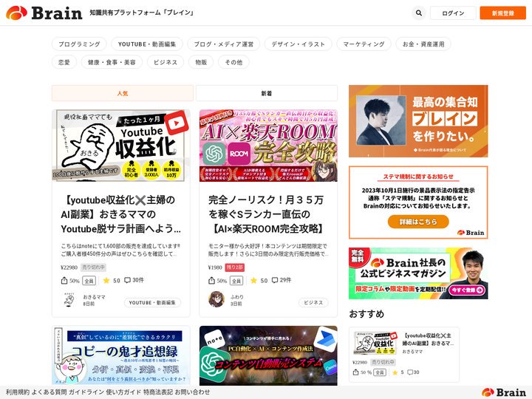
Task: Select the 恋愛 category
Action: point(64,62)
